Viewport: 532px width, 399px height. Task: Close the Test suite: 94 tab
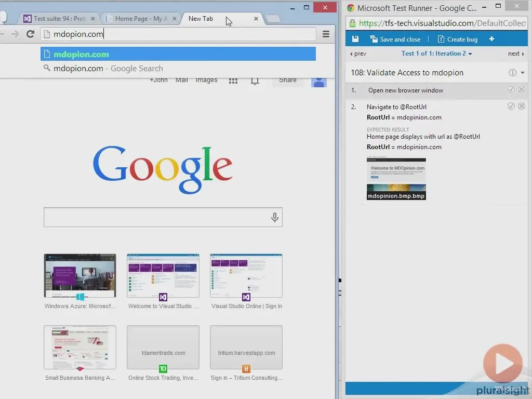[92, 19]
